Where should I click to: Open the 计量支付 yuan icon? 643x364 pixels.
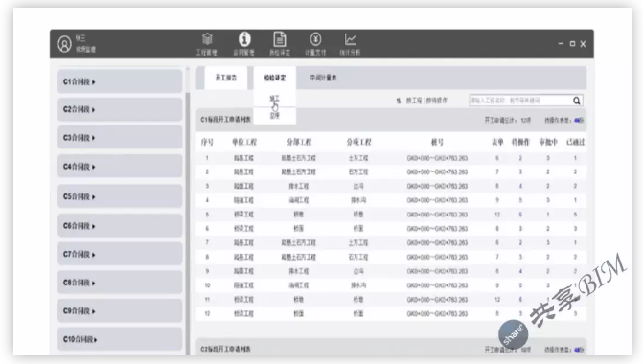[315, 39]
